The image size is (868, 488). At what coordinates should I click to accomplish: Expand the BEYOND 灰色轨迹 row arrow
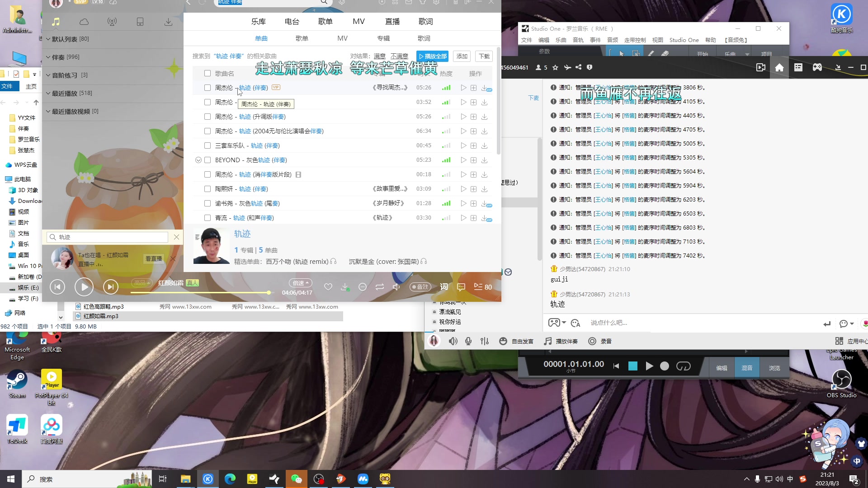[x=198, y=160]
